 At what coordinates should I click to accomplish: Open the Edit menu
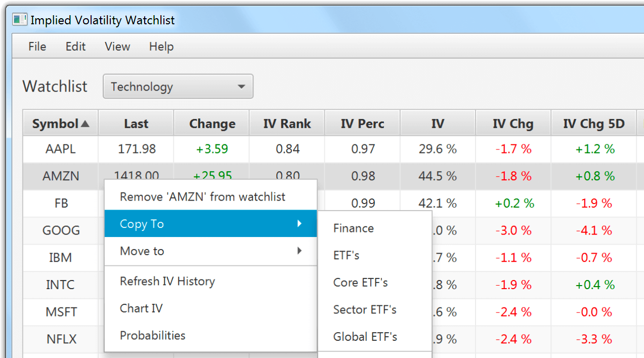75,46
